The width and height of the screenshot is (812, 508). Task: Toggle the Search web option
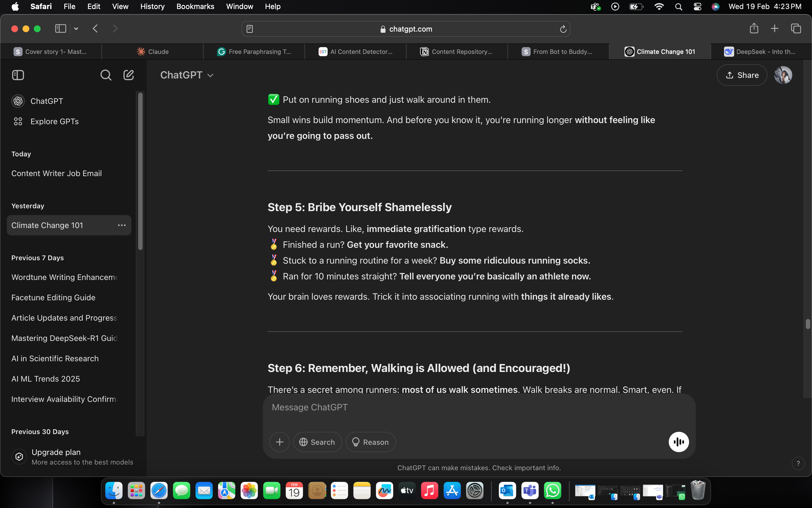tap(317, 442)
